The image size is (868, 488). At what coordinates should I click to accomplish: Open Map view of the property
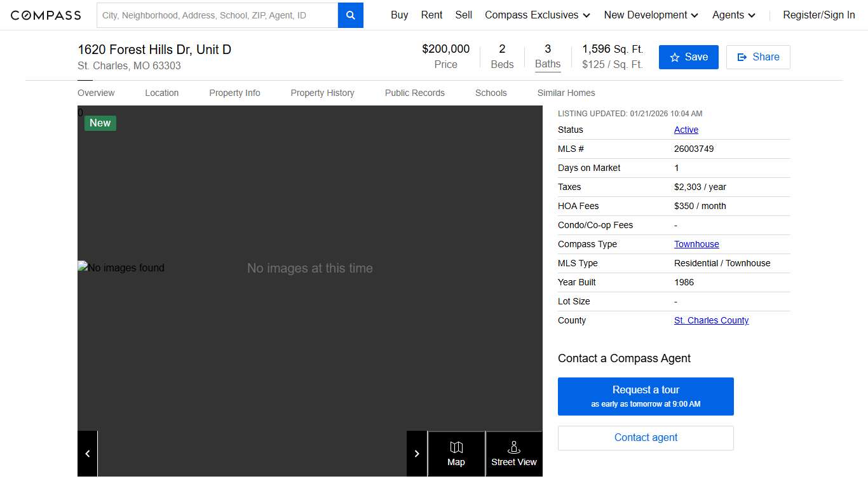point(456,454)
